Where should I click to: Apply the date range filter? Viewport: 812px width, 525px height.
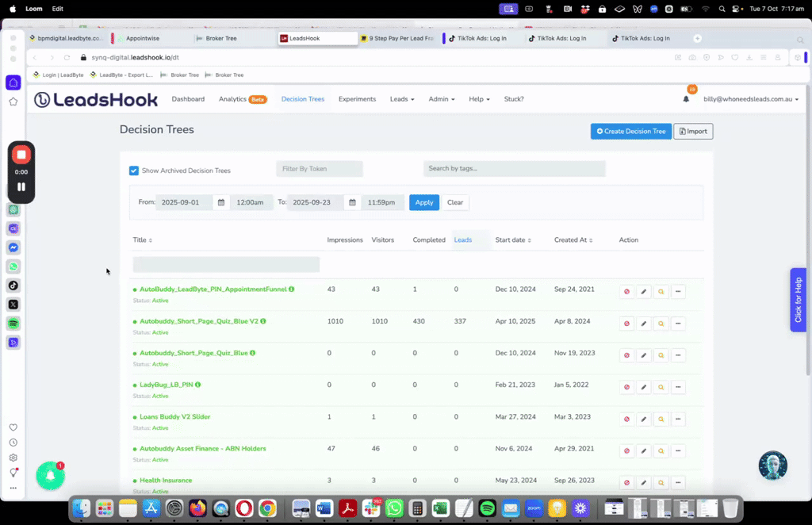[423, 202]
